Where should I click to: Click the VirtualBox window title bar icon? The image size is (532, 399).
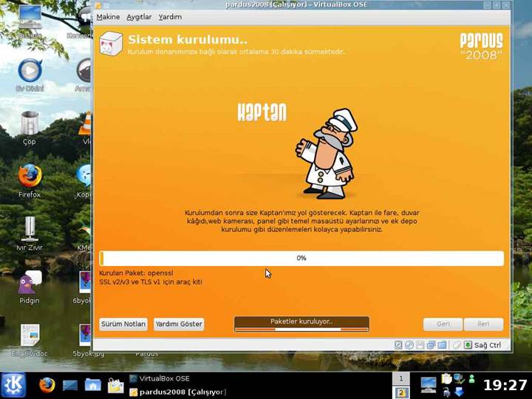(98, 5)
